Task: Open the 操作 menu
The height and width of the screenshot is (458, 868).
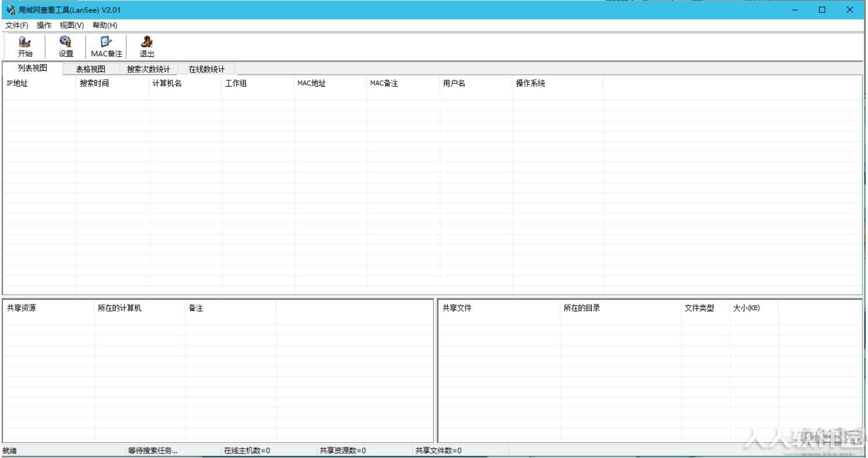Action: tap(44, 26)
